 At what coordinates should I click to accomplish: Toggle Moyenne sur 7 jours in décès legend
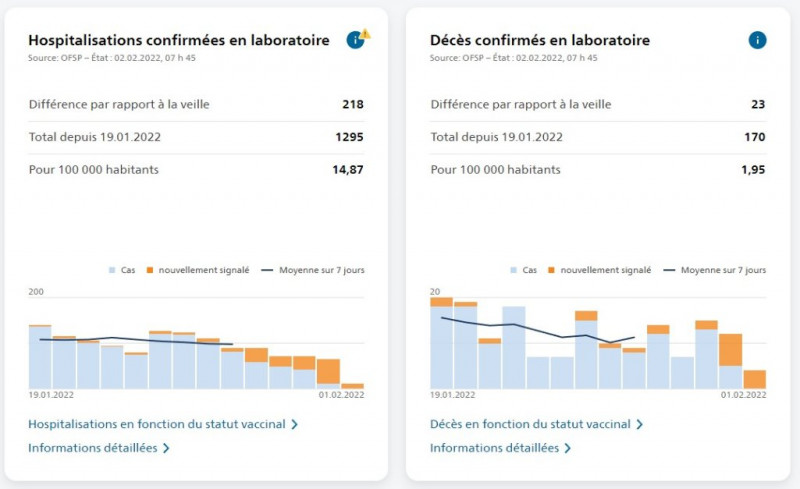[714, 270]
